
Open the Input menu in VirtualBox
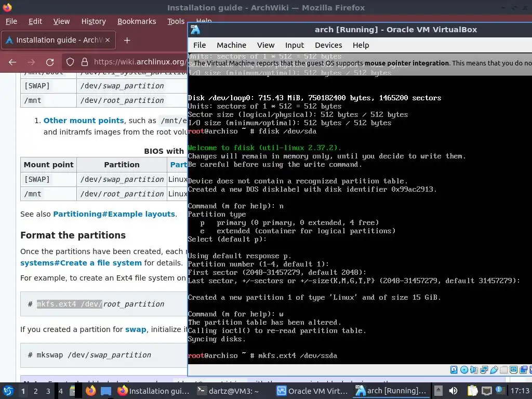tap(295, 45)
